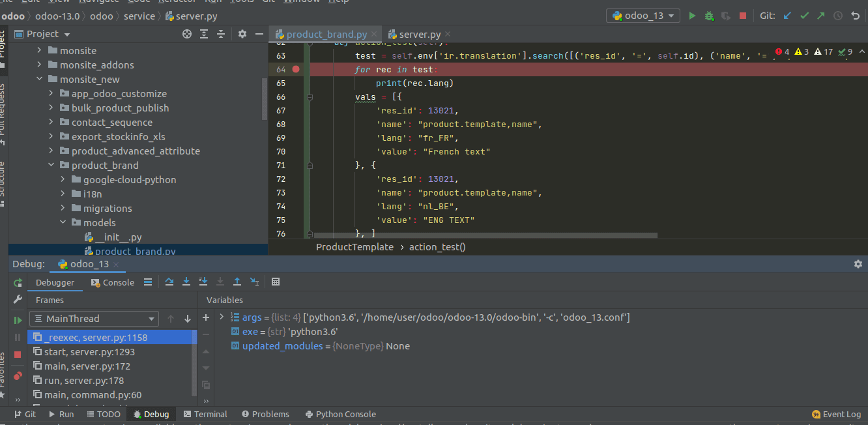
Task: Open Project panel options gear
Action: click(x=242, y=34)
